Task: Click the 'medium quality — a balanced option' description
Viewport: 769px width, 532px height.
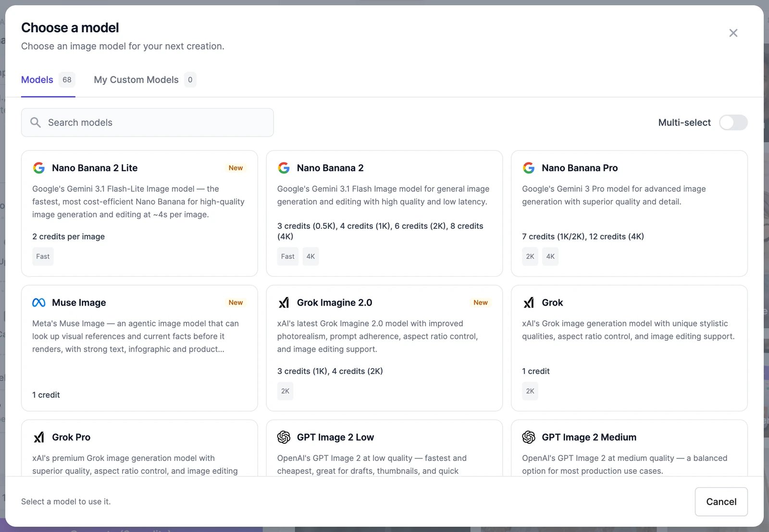Action: [625, 465]
